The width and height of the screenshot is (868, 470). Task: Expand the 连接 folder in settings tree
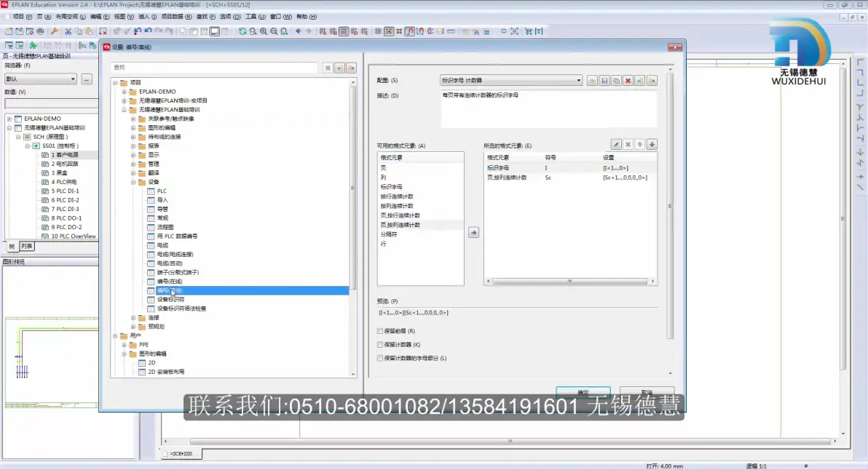133,318
